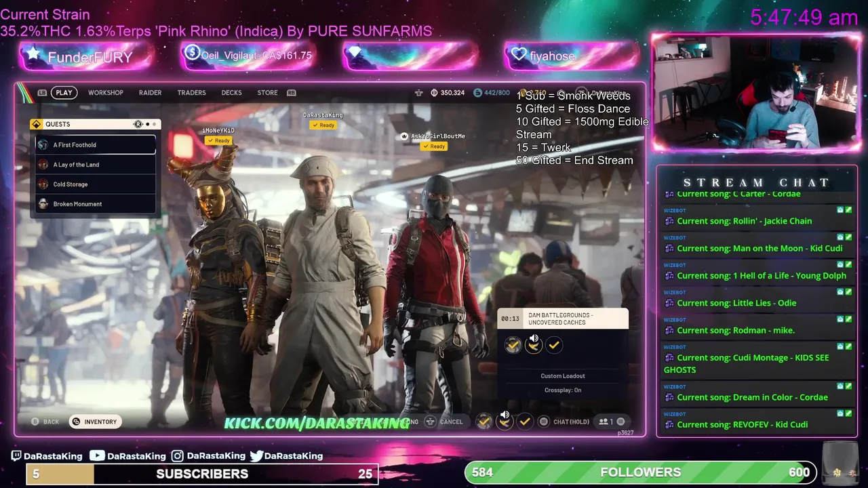Click the A First Foothold quest portrait icon
The image size is (868, 488).
point(43,145)
